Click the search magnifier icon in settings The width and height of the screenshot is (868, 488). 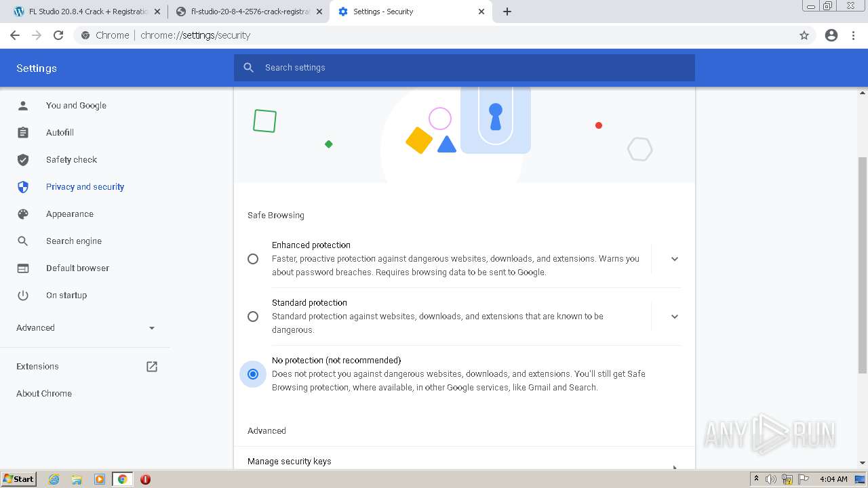pyautogui.click(x=249, y=68)
